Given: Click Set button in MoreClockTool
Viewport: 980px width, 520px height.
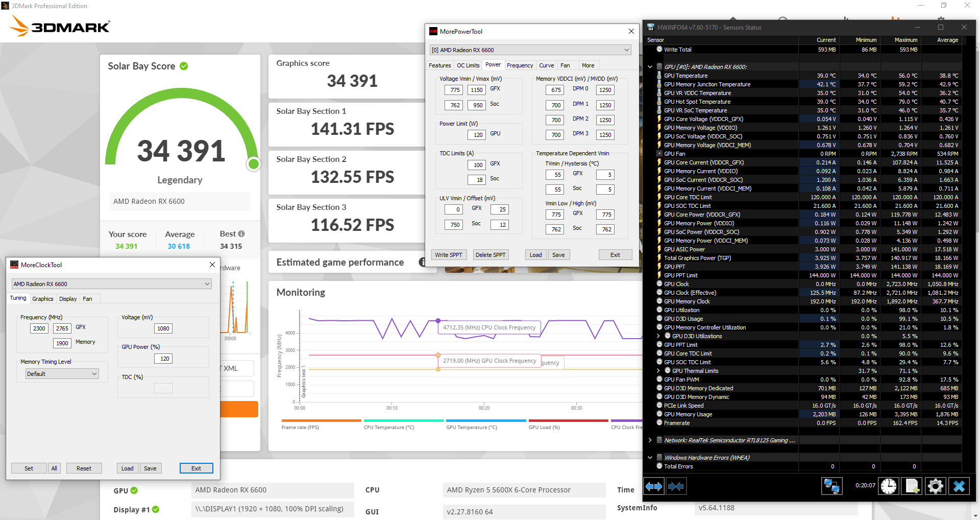Looking at the screenshot, I should pos(29,468).
